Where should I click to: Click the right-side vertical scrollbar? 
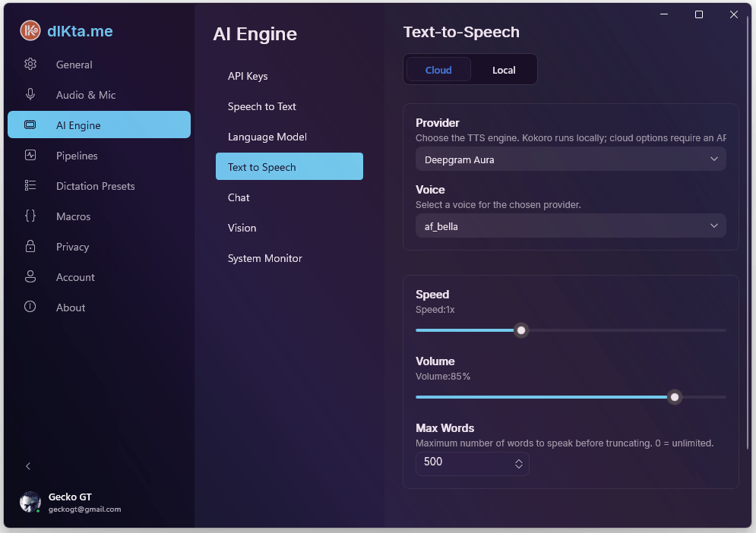tap(748, 232)
